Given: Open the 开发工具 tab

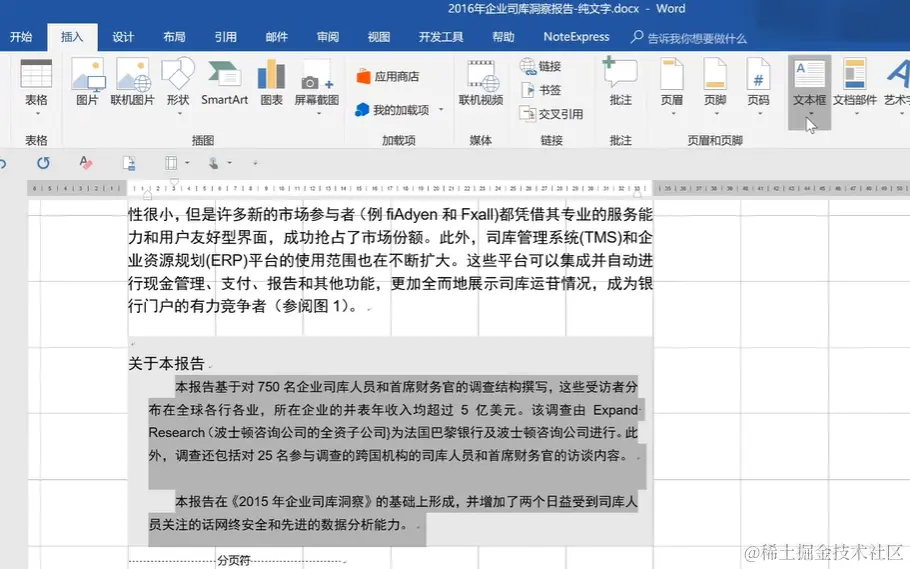Looking at the screenshot, I should pyautogui.click(x=441, y=37).
